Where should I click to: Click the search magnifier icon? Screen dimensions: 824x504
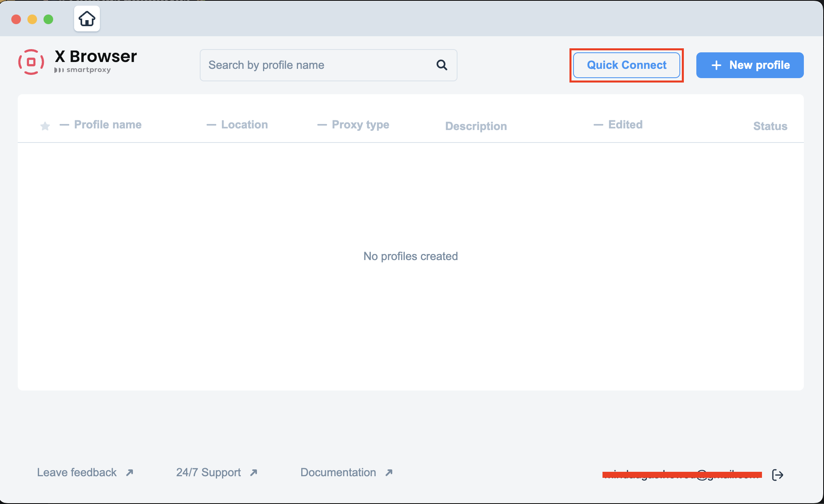442,65
